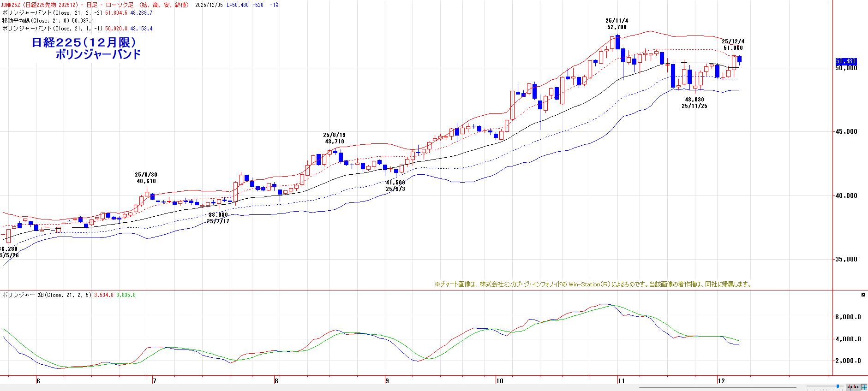Click the 4,000.0 indicator axis label

click(848, 339)
